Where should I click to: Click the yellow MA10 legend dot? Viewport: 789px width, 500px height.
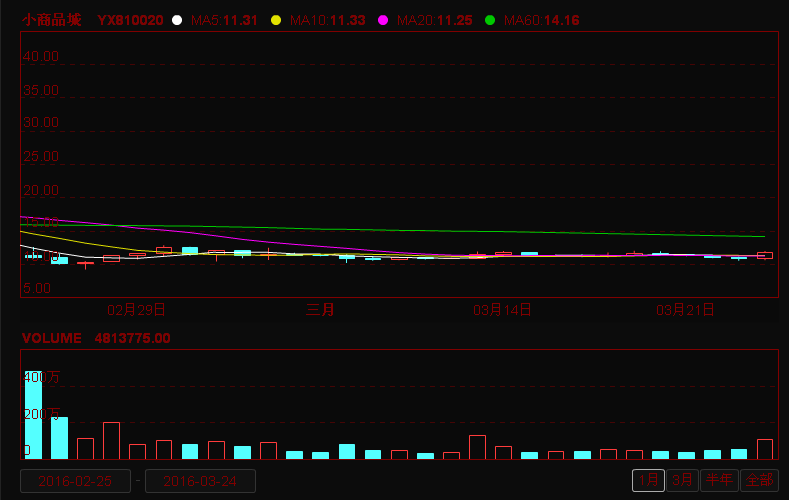pyautogui.click(x=276, y=20)
